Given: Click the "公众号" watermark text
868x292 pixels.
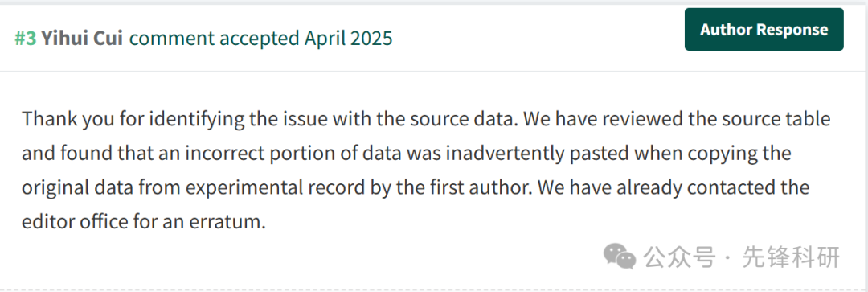Looking at the screenshot, I should coord(679,257).
